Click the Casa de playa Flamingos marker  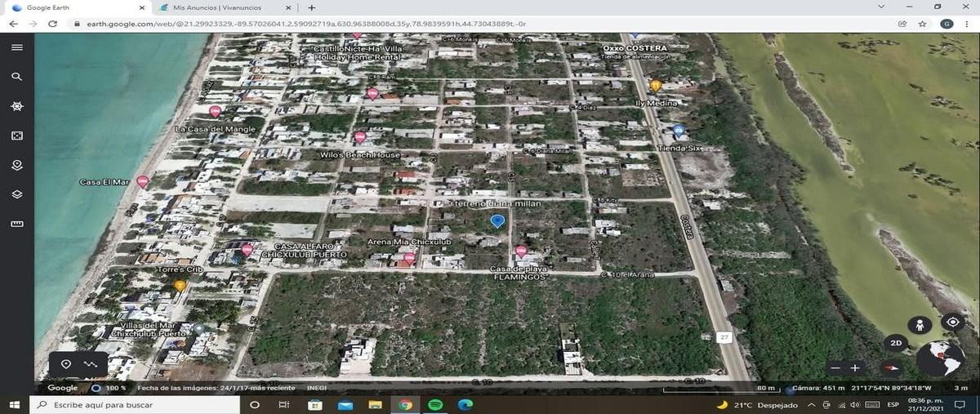521,251
